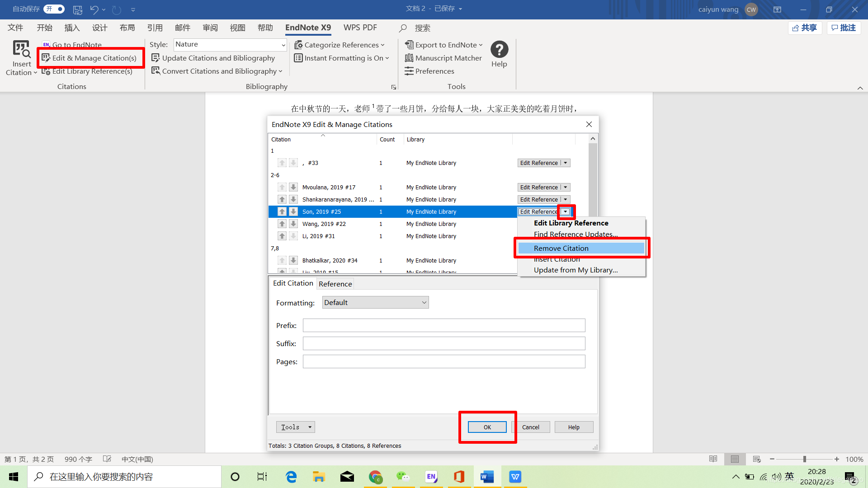Click the Undo icon
868x488 pixels.
94,9
